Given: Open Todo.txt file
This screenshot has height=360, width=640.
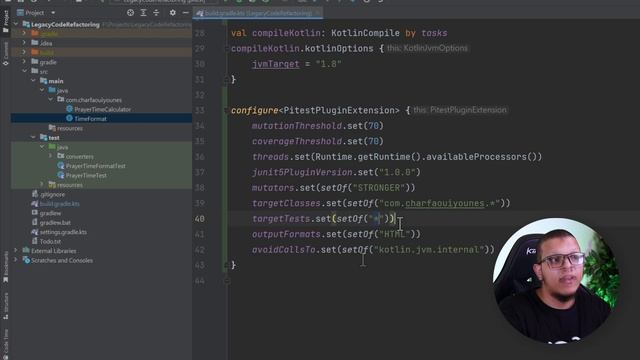Looking at the screenshot, I should click(50, 241).
